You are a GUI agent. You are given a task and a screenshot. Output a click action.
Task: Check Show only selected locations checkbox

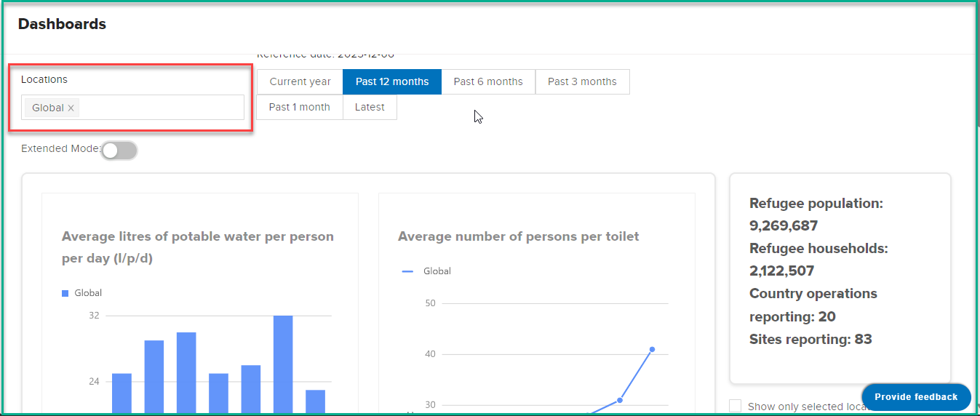coord(736,407)
